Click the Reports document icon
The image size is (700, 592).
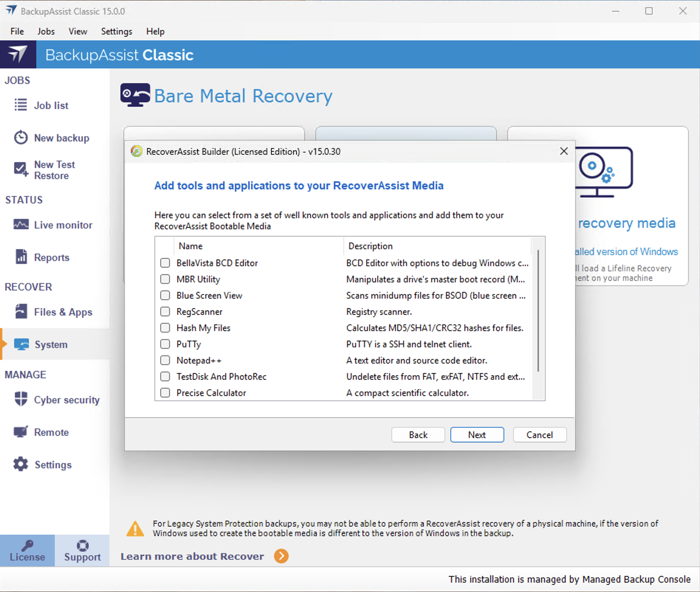21,257
